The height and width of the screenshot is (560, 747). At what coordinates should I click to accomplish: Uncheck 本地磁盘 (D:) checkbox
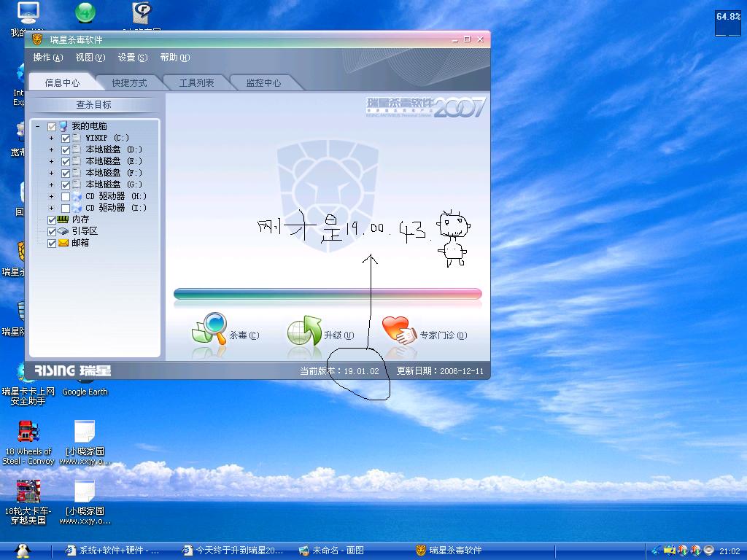[x=66, y=150]
